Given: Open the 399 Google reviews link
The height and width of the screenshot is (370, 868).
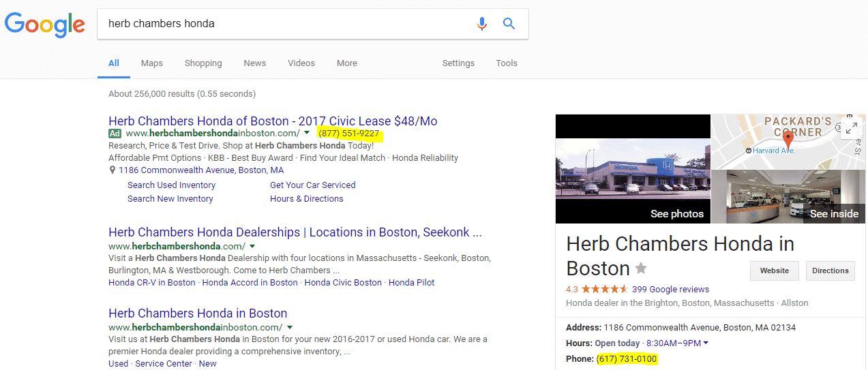Looking at the screenshot, I should (670, 289).
